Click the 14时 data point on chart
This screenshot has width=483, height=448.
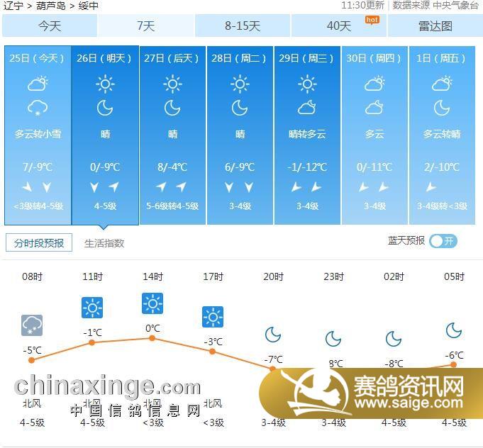152,338
